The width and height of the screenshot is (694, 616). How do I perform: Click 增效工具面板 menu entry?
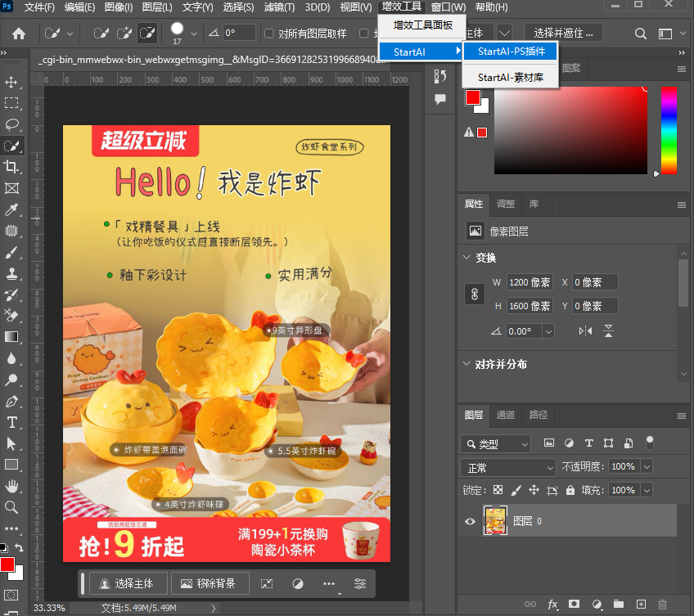[422, 25]
